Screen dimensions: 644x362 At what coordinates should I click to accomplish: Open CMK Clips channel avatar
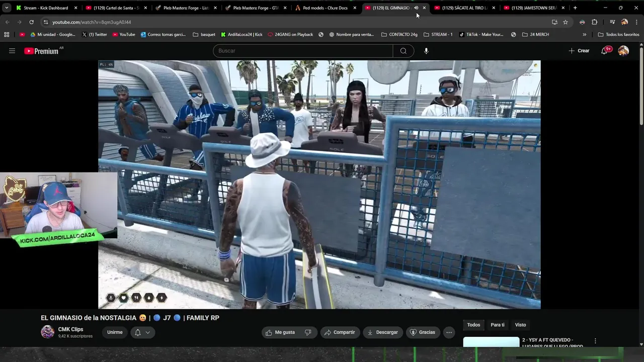(47, 332)
